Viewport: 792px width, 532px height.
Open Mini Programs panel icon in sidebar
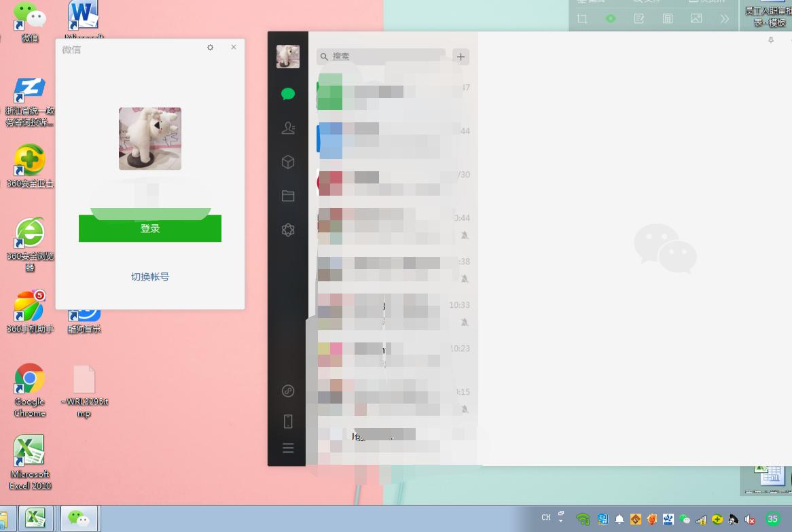pyautogui.click(x=288, y=391)
